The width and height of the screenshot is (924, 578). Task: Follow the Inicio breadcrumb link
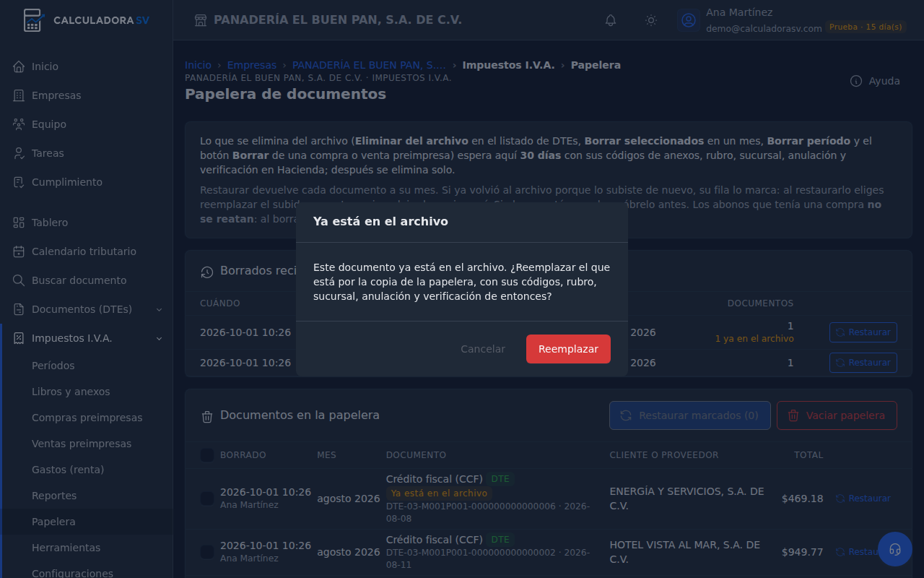click(x=199, y=65)
